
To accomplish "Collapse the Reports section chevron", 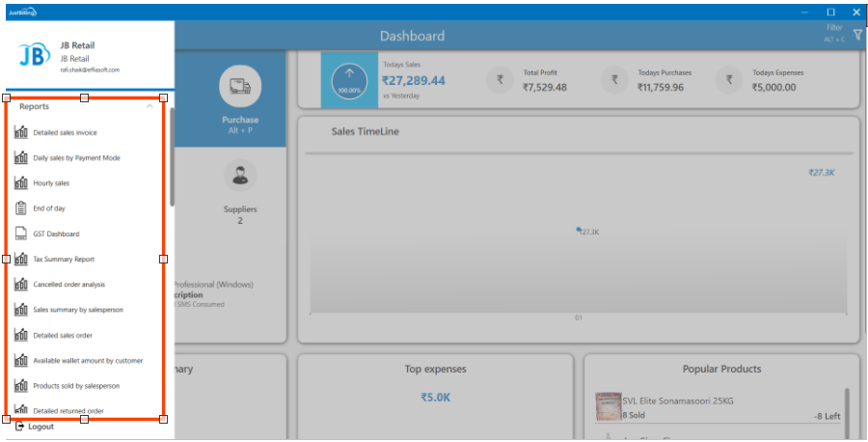I will pos(149,107).
